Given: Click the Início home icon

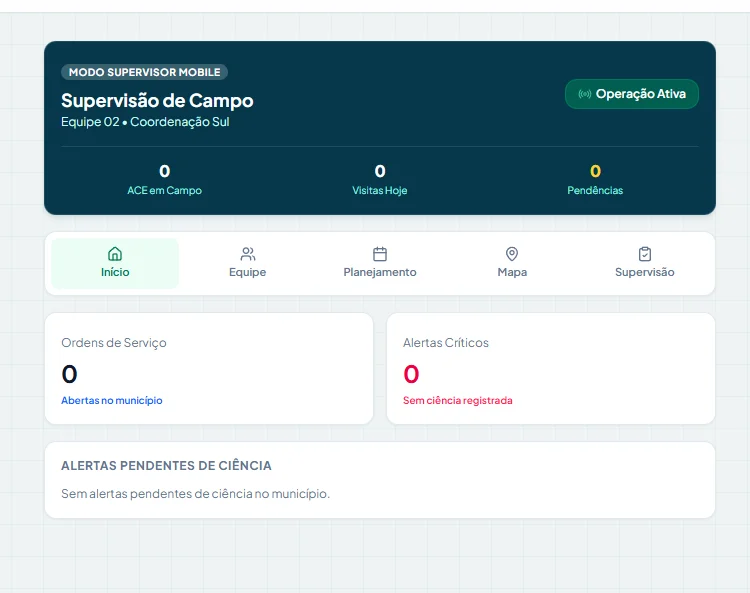Looking at the screenshot, I should 115,253.
